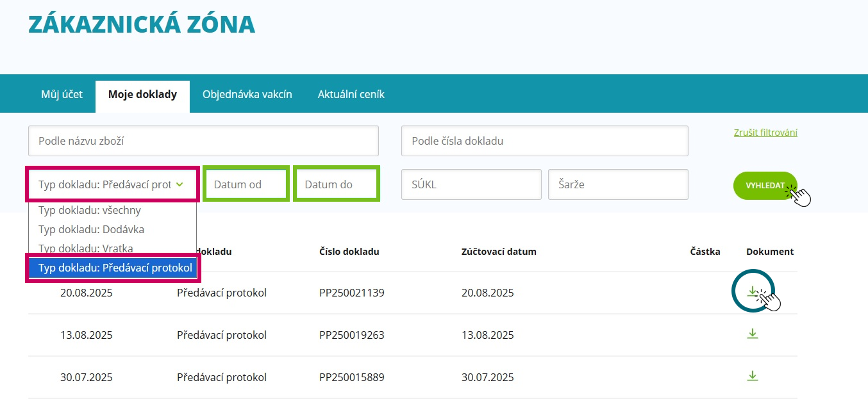Click the Podle čísla dokladu field
This screenshot has height=415, width=868.
[x=544, y=141]
